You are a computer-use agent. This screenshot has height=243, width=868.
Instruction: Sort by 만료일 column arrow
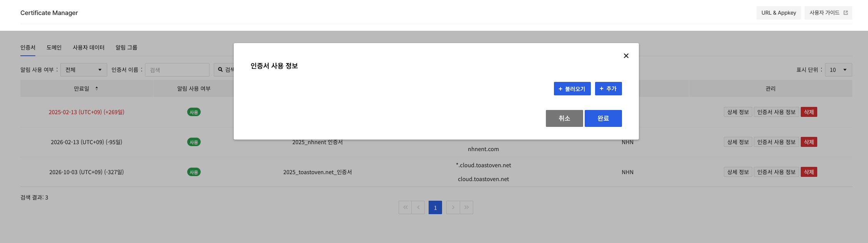click(96, 88)
